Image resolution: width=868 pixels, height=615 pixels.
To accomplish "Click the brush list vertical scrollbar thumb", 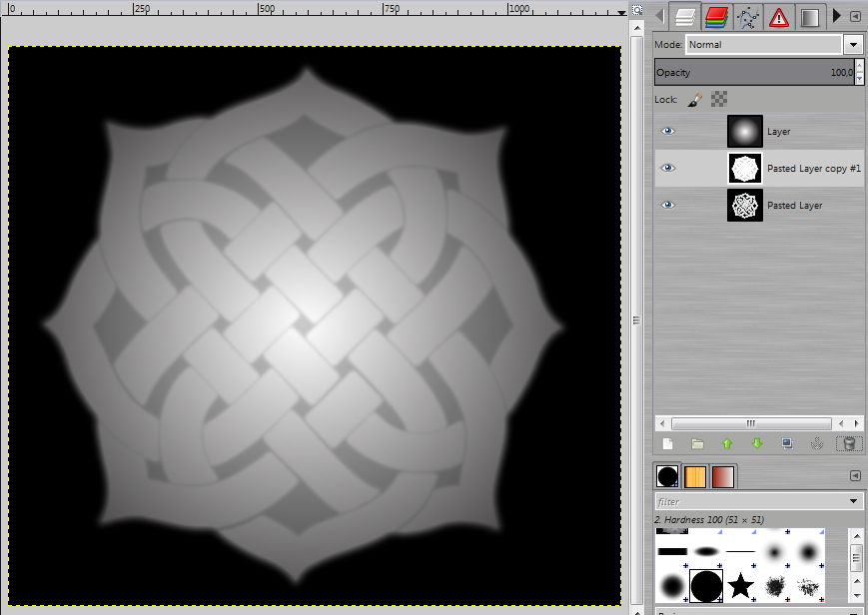I will pos(856,560).
